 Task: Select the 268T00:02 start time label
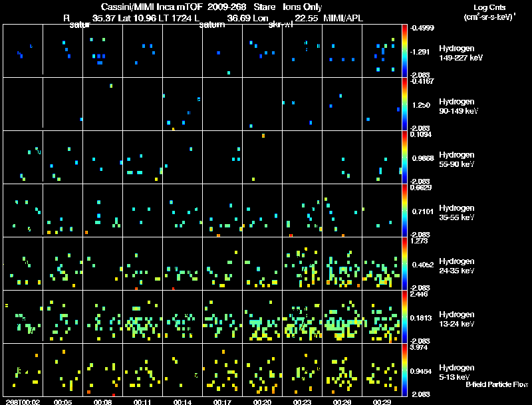click(x=23, y=402)
